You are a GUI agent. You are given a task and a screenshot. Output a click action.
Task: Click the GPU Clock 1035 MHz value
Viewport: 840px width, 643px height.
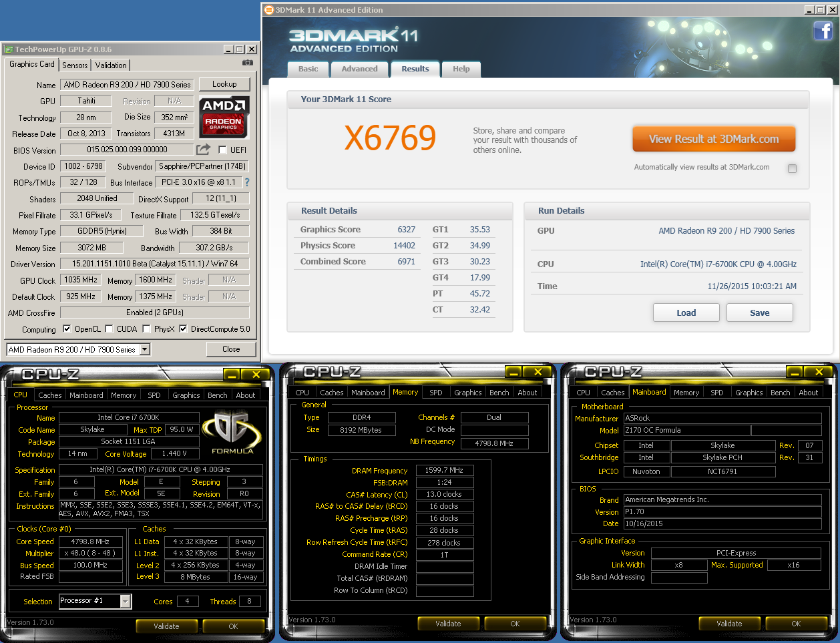pos(81,280)
